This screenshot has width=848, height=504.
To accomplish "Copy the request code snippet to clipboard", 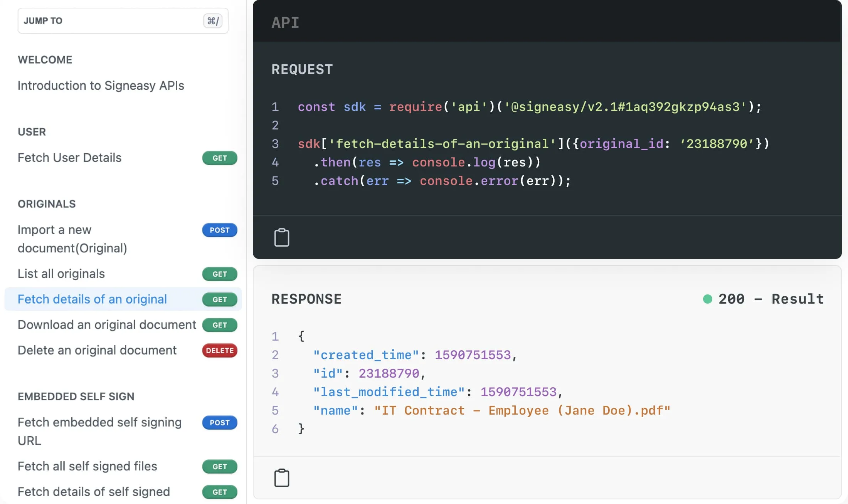I will (x=282, y=237).
